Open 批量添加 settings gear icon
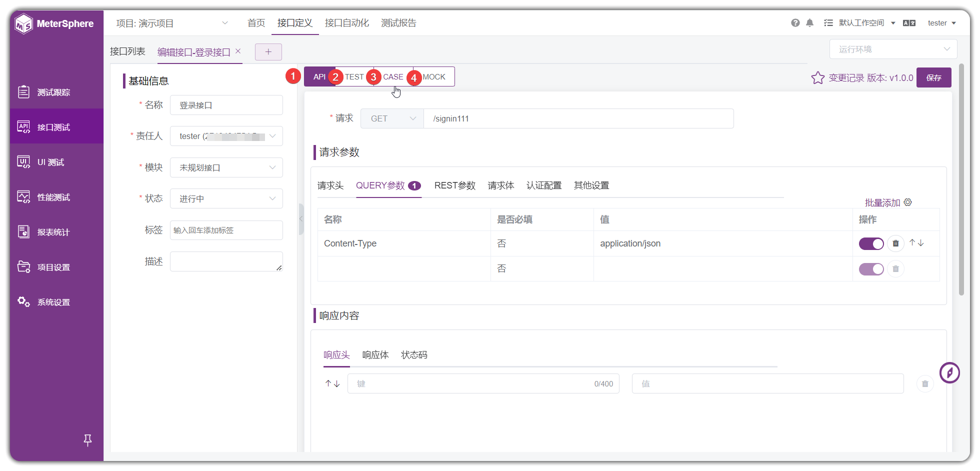Image resolution: width=980 pixels, height=471 pixels. point(908,202)
